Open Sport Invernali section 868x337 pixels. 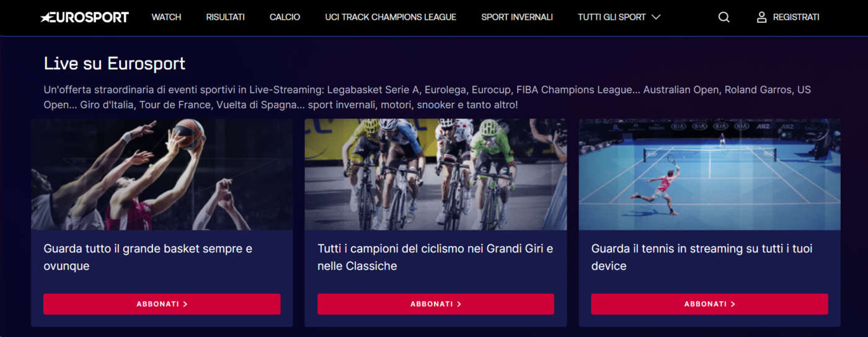pyautogui.click(x=517, y=17)
